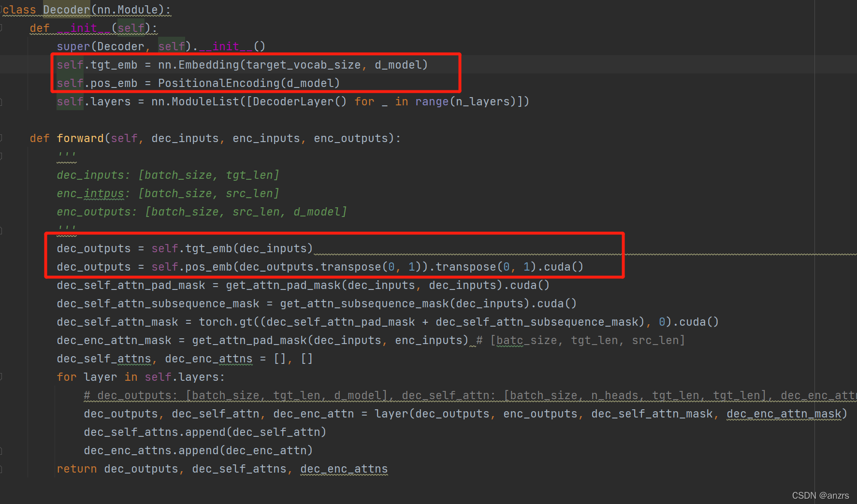857x504 pixels.
Task: Select the highlighted self.tgt_emb embedding line
Action: click(x=242, y=64)
